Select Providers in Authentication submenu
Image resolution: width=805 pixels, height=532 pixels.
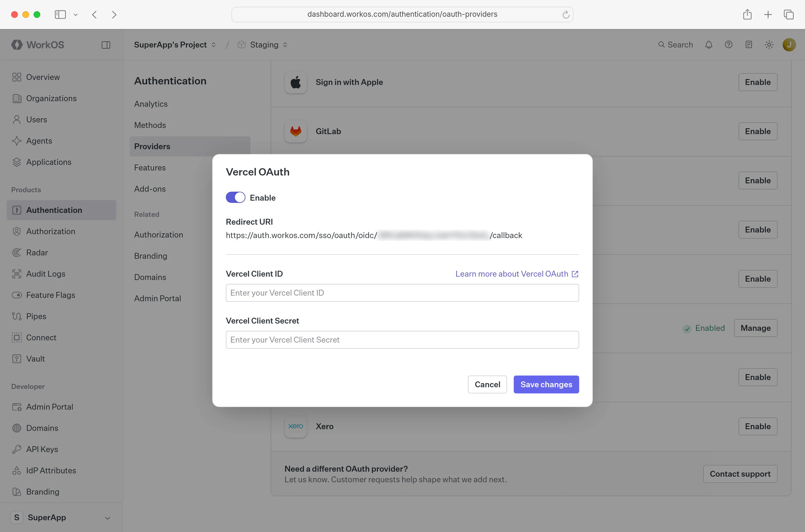(x=190, y=146)
